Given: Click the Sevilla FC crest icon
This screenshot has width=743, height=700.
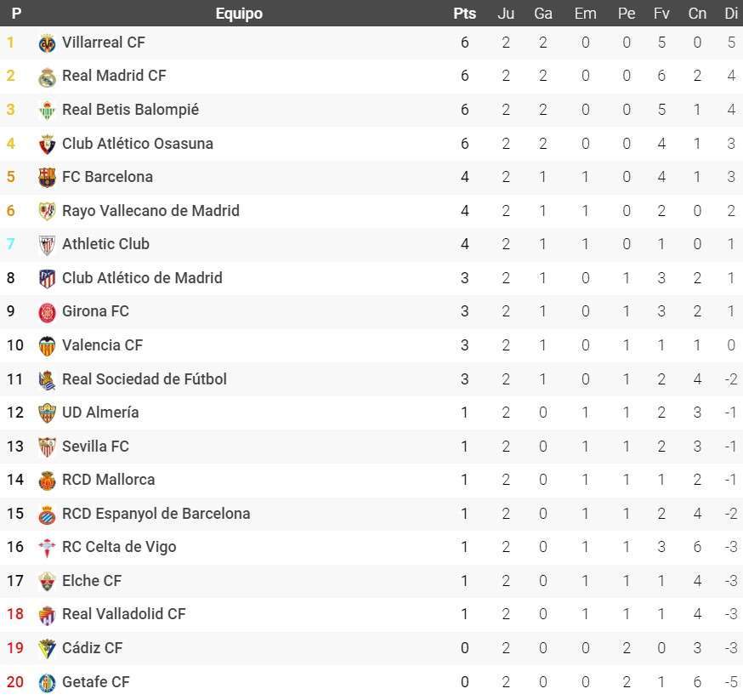Looking at the screenshot, I should coord(48,447).
